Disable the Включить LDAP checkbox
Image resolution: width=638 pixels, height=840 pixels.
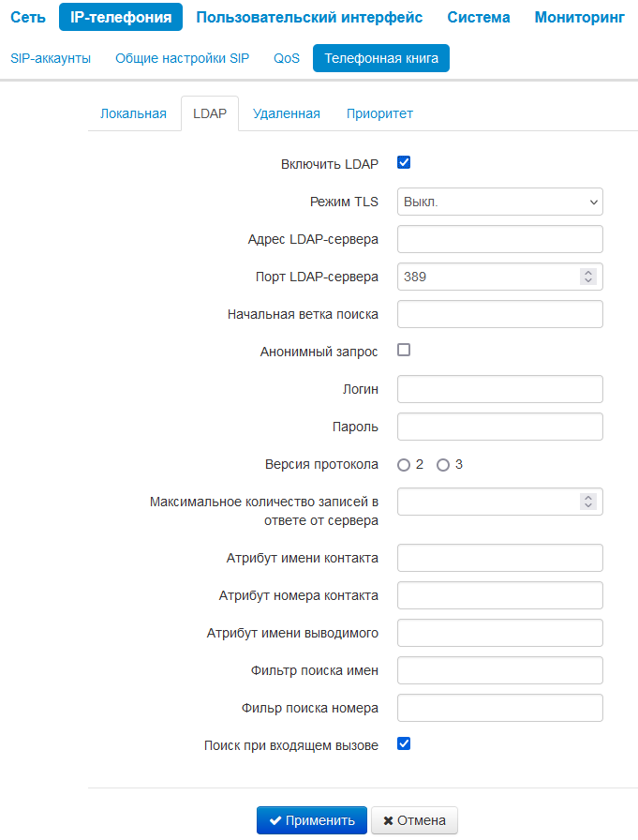click(x=405, y=163)
